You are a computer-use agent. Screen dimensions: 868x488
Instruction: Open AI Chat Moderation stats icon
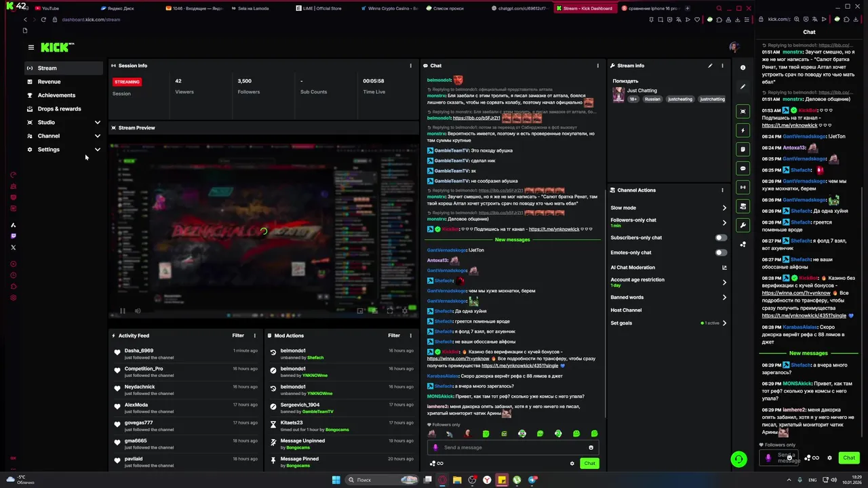(724, 268)
